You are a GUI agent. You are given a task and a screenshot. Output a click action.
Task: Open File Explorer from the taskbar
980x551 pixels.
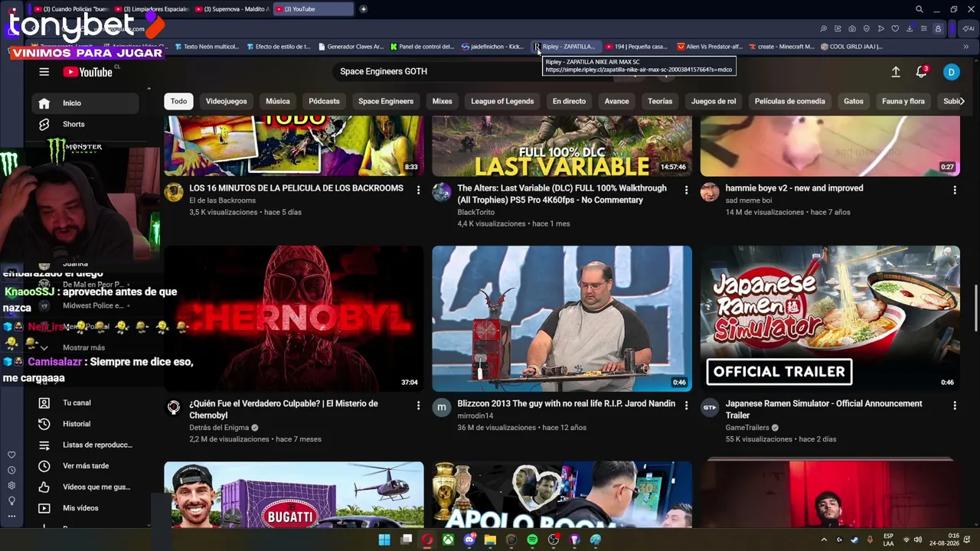click(490, 540)
